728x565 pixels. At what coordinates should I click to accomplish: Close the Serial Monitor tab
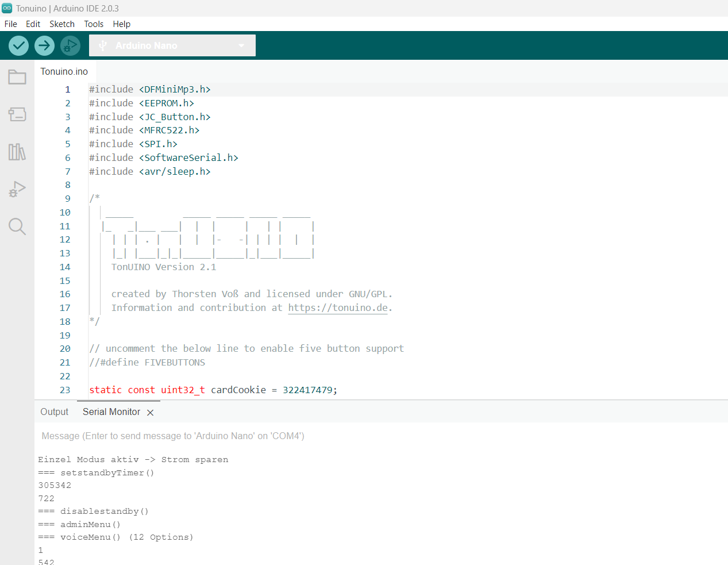point(151,413)
